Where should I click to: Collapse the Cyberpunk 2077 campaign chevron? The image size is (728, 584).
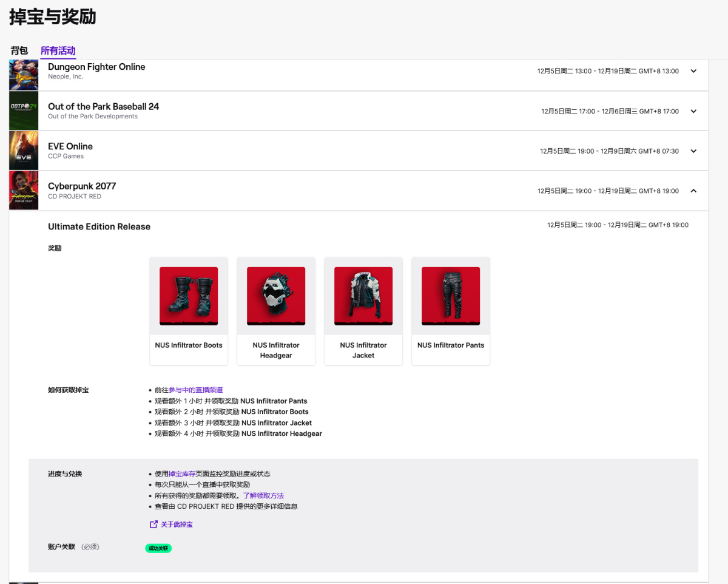tap(693, 191)
